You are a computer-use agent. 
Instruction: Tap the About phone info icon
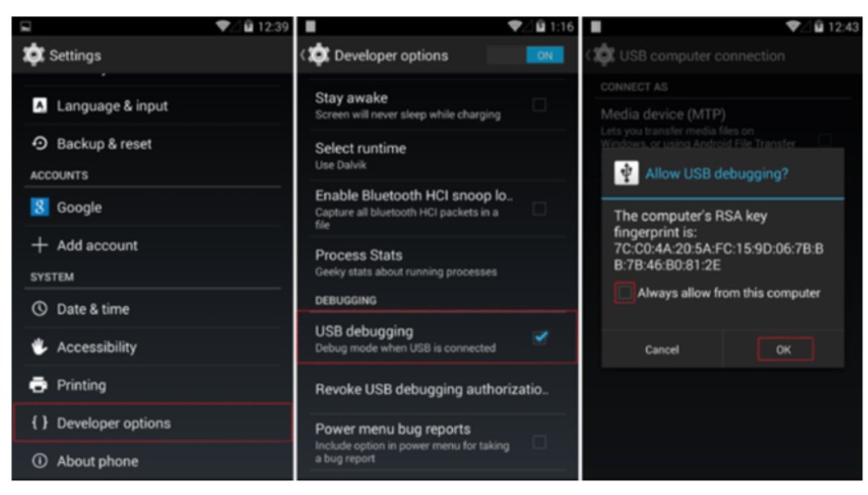click(x=39, y=460)
